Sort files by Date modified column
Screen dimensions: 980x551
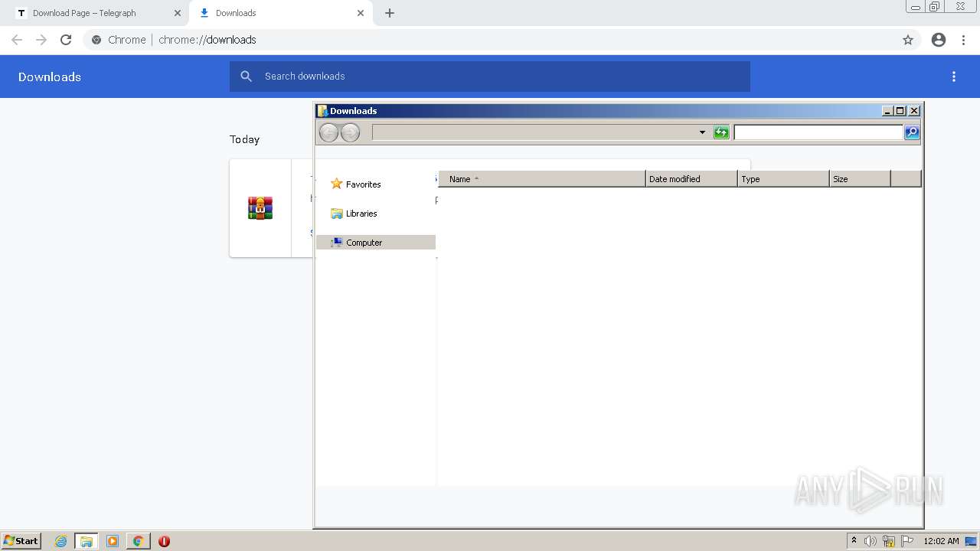[x=692, y=179]
